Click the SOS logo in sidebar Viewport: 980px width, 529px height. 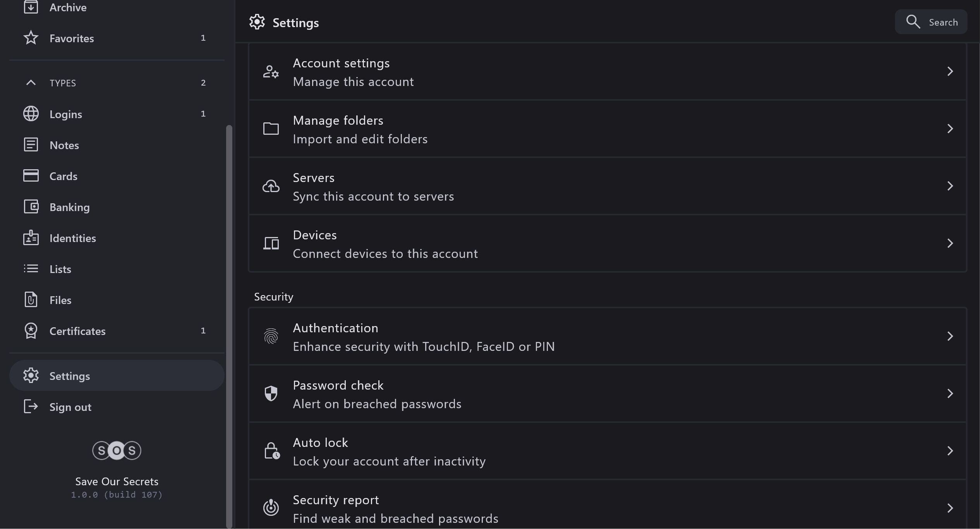(117, 450)
